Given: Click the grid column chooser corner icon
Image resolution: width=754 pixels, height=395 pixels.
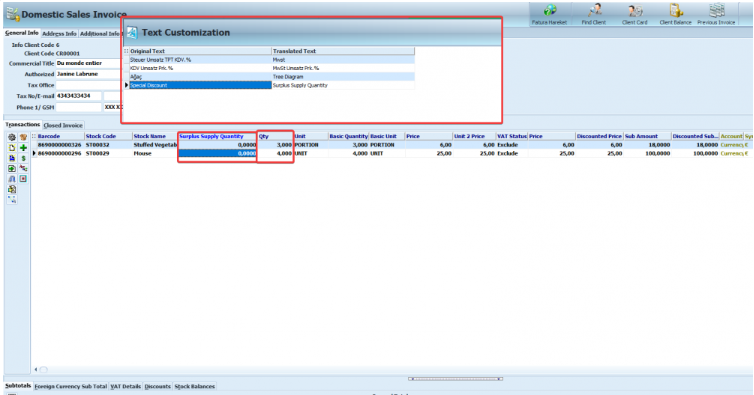Looking at the screenshot, I should 34,136.
